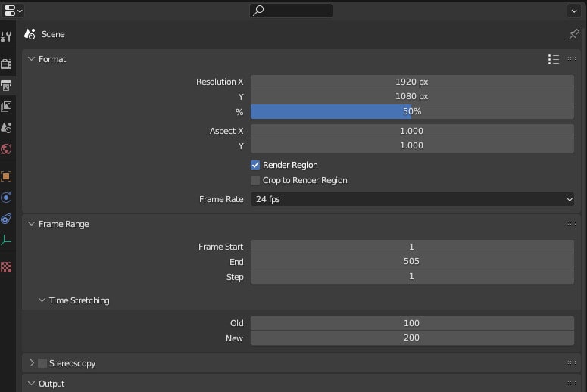The width and height of the screenshot is (587, 392).
Task: Click the properties search field
Action: point(291,11)
